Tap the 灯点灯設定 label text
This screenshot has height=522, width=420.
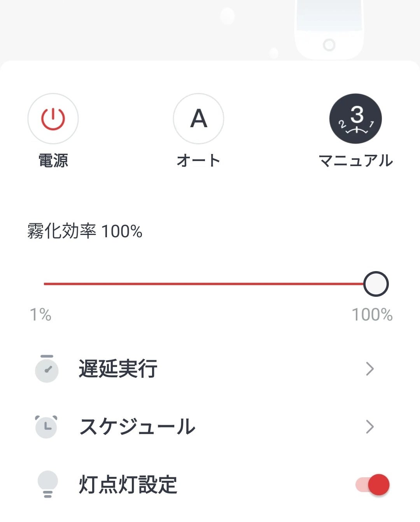tap(128, 485)
